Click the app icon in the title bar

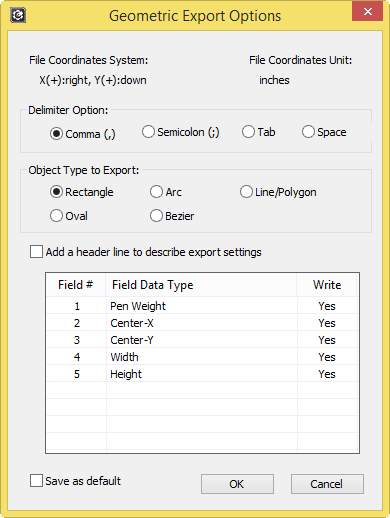point(18,15)
